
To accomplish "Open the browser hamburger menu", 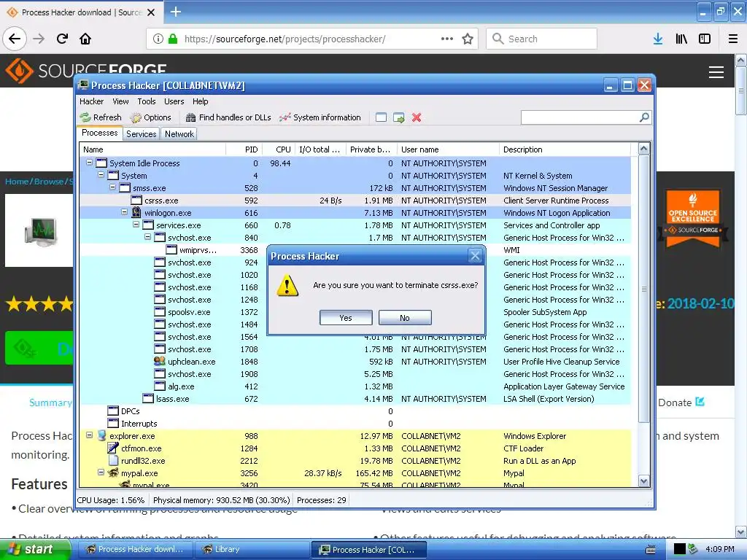I will pyautogui.click(x=732, y=39).
